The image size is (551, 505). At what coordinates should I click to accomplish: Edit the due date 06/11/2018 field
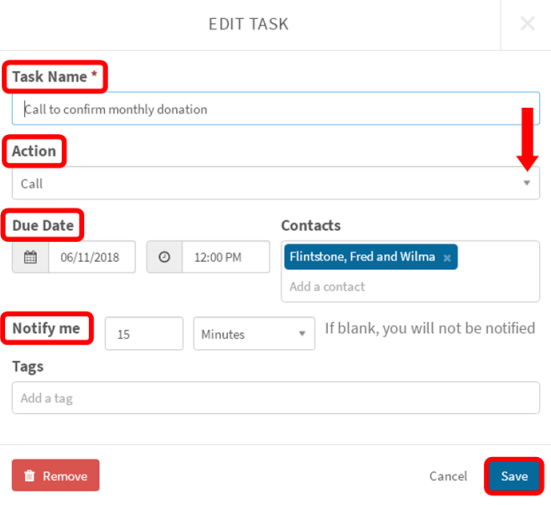[92, 257]
